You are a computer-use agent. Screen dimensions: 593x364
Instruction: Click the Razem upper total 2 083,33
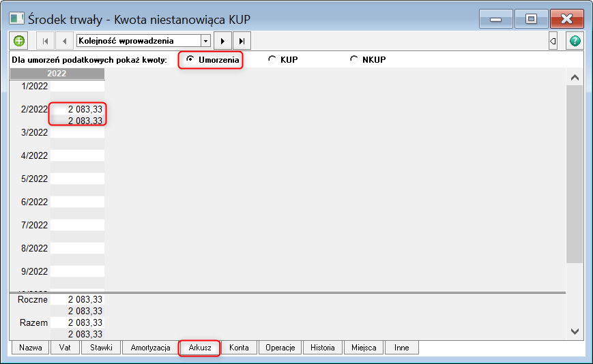pos(85,323)
